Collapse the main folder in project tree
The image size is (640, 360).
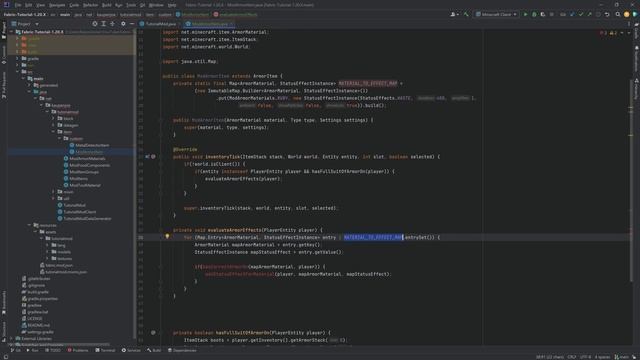(x=24, y=78)
